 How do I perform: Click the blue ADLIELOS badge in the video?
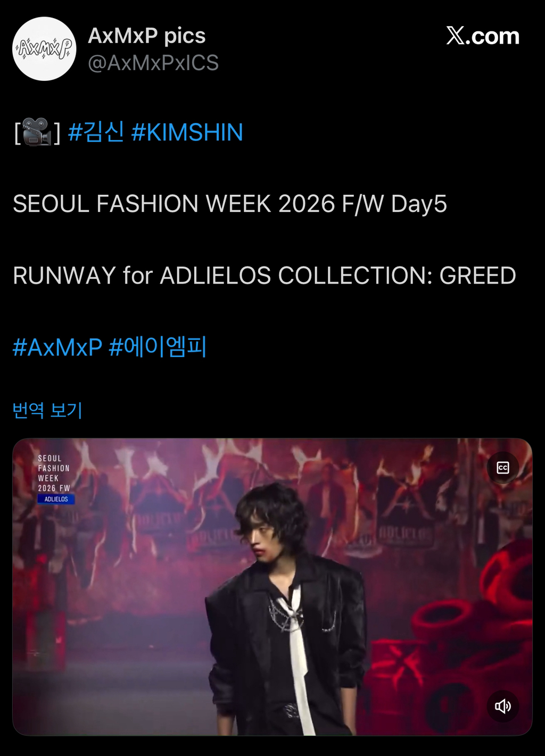coord(56,499)
